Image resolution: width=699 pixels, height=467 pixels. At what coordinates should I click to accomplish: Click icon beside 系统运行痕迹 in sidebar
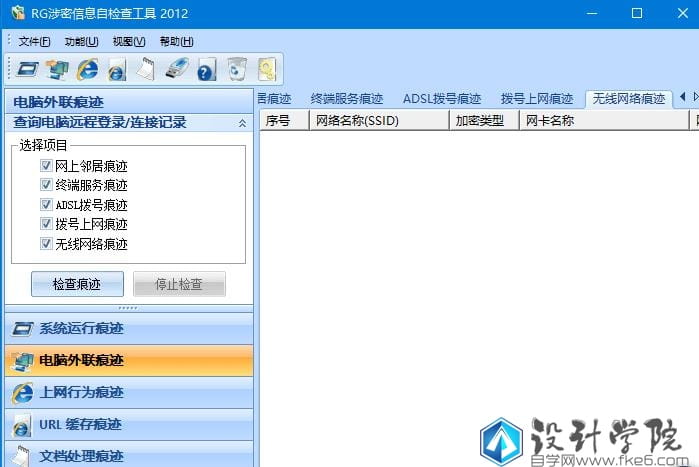[22, 329]
